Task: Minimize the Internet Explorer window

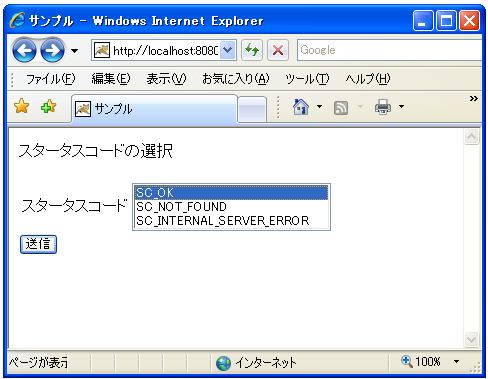Action: 423,21
